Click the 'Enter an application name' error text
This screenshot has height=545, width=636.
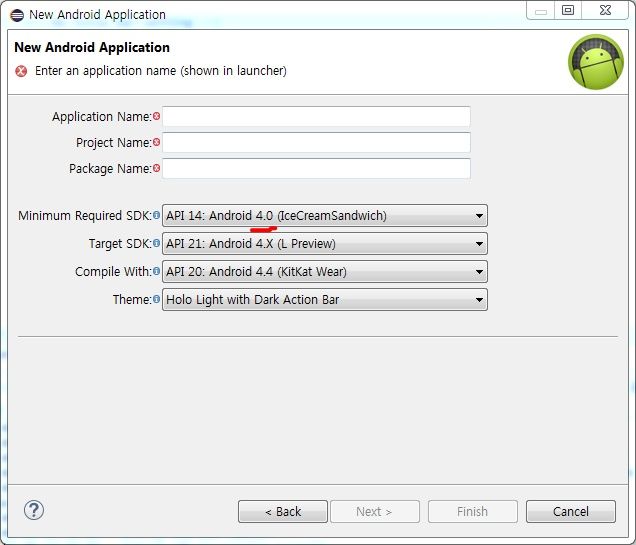click(161, 71)
